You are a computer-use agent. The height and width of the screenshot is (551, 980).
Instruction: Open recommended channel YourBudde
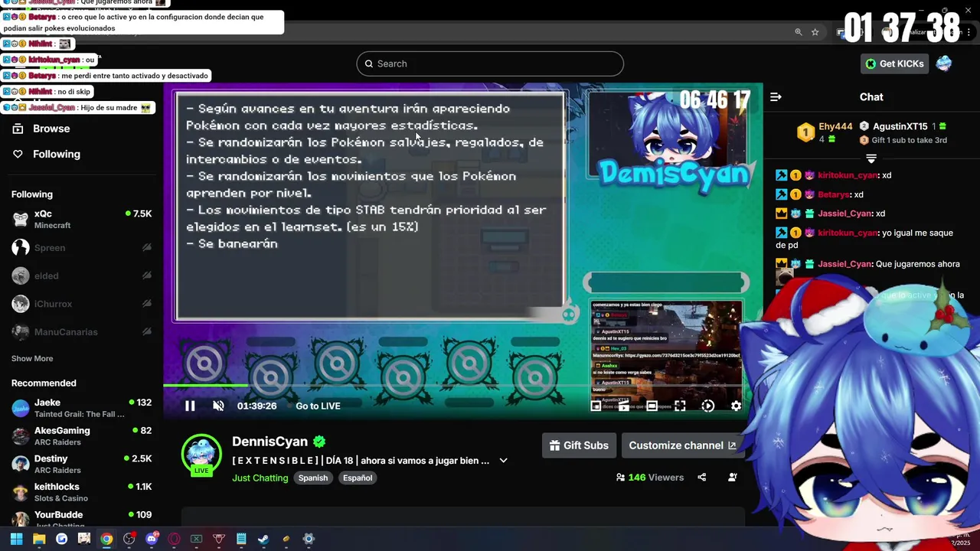pos(81,520)
